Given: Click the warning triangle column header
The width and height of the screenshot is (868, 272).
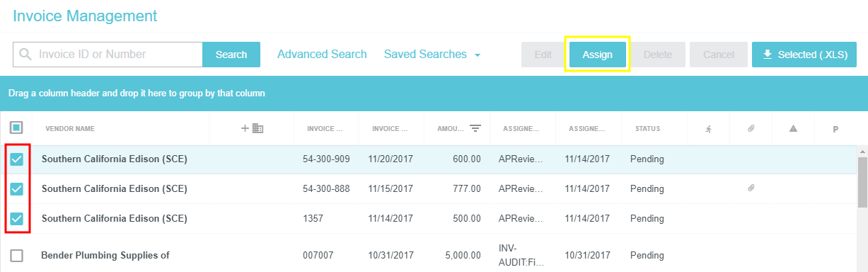Looking at the screenshot, I should [x=793, y=129].
